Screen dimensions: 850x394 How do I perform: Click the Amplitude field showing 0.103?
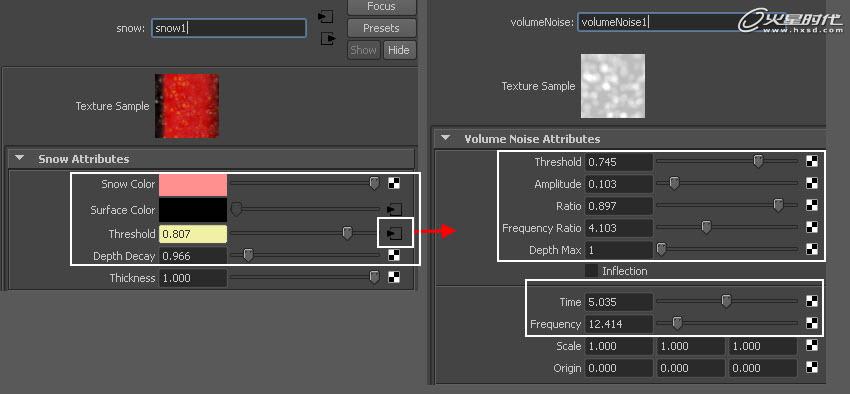(619, 184)
